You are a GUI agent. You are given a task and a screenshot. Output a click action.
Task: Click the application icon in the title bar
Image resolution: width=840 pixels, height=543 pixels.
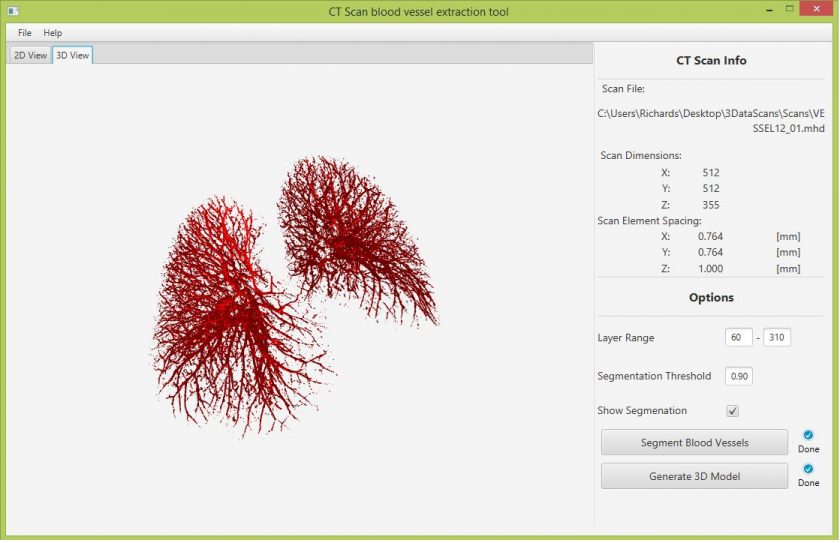[x=13, y=11]
